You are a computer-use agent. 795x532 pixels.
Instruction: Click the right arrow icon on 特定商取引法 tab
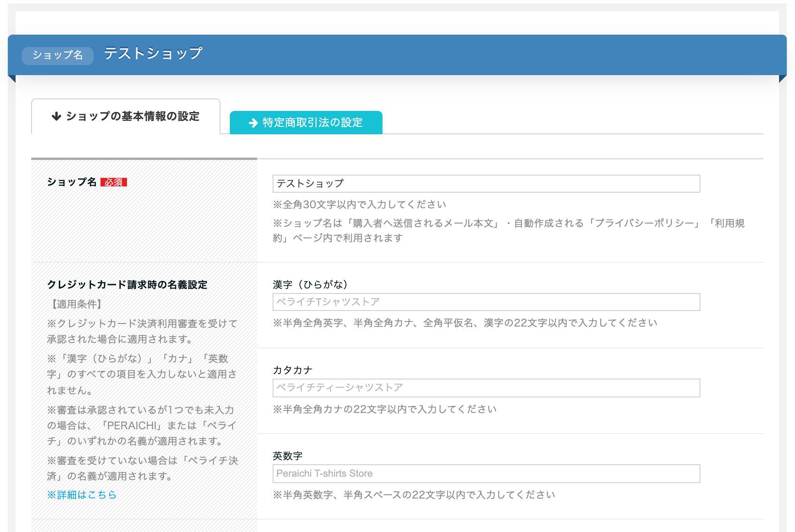click(254, 123)
